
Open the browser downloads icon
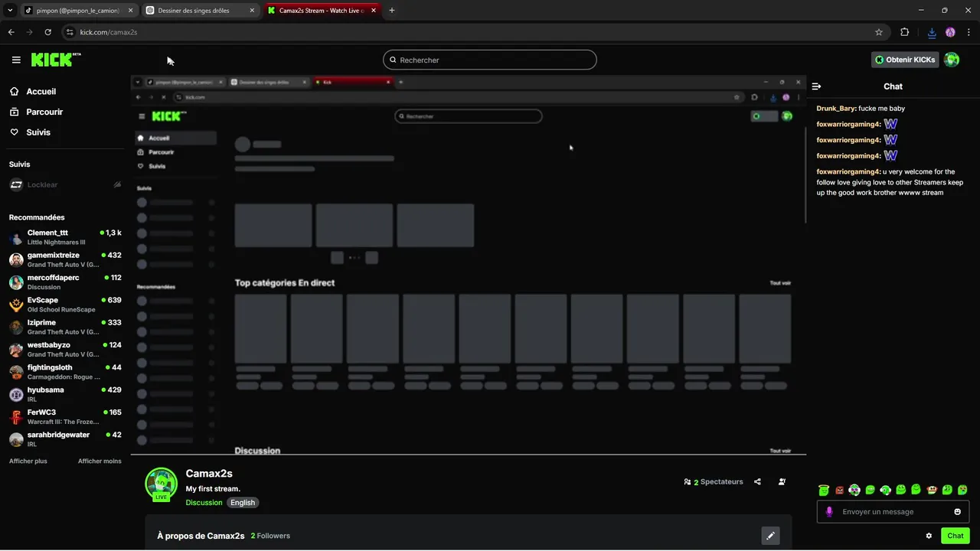[x=932, y=32]
